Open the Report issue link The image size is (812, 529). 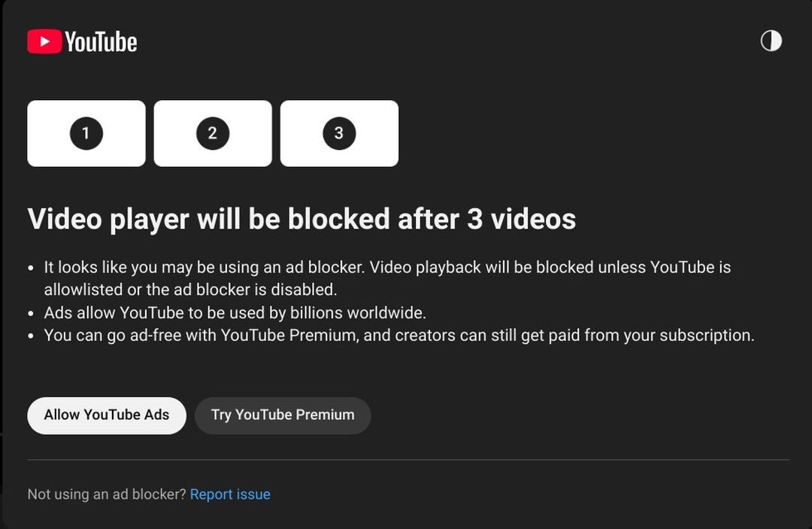230,494
